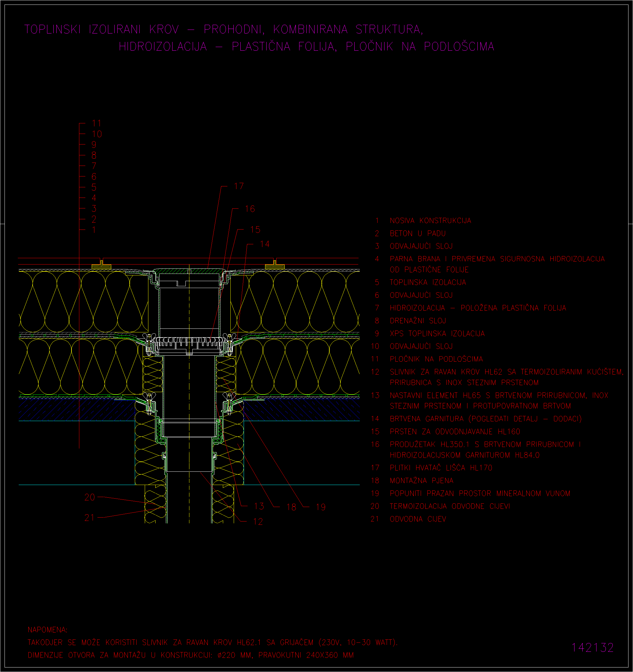Viewport: 633px width, 672px height.
Task: Click legend entry 'ODVODNA CIJEV'
Action: tap(418, 519)
